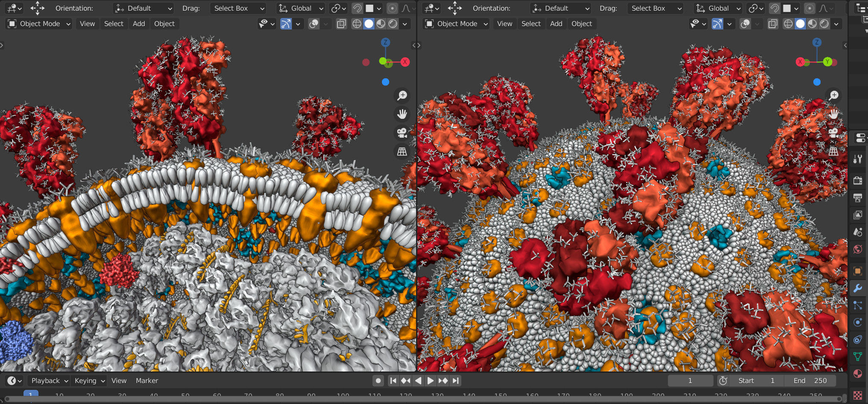Image resolution: width=868 pixels, height=404 pixels.
Task: Open Modifier properties wrench tab
Action: [x=858, y=288]
